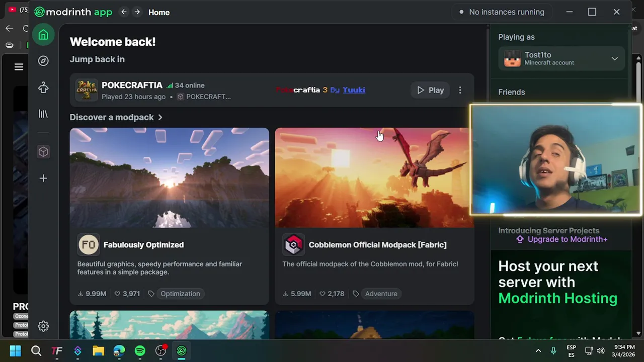The height and width of the screenshot is (362, 644).
Task: Click the Modrinth icon in taskbar
Action: click(x=182, y=350)
